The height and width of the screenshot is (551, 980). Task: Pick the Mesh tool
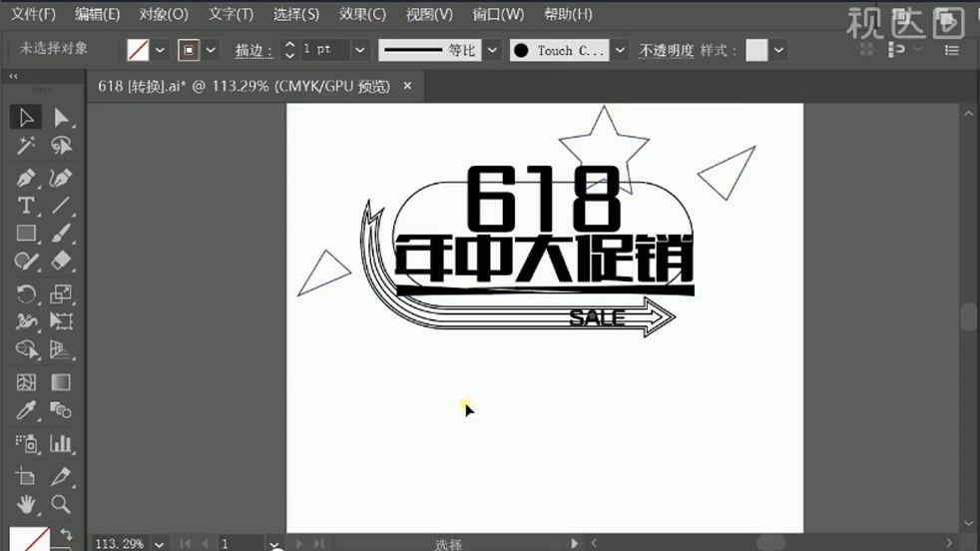[26, 382]
